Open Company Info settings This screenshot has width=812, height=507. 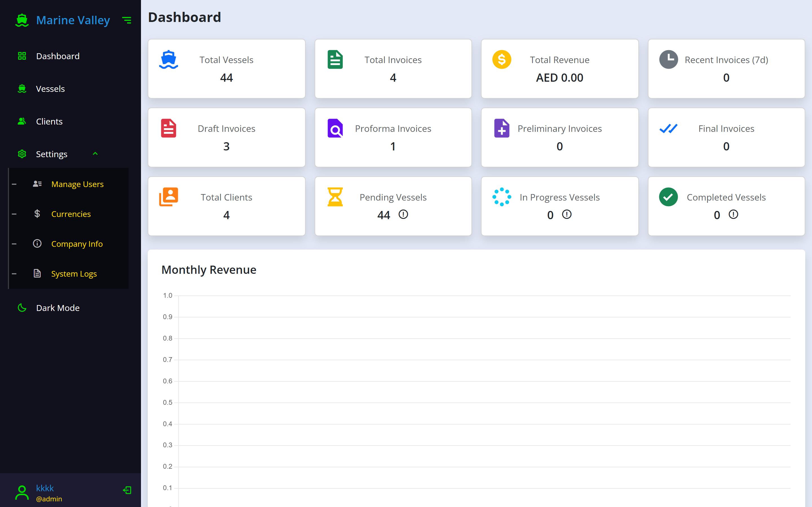click(77, 244)
